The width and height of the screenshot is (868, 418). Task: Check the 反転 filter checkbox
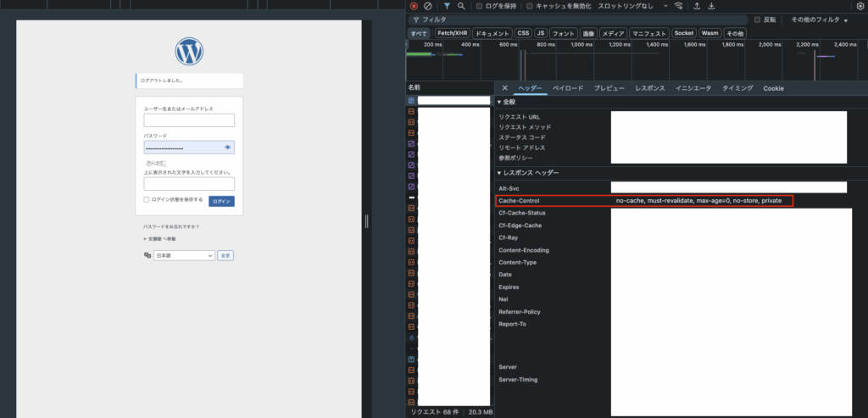[757, 20]
